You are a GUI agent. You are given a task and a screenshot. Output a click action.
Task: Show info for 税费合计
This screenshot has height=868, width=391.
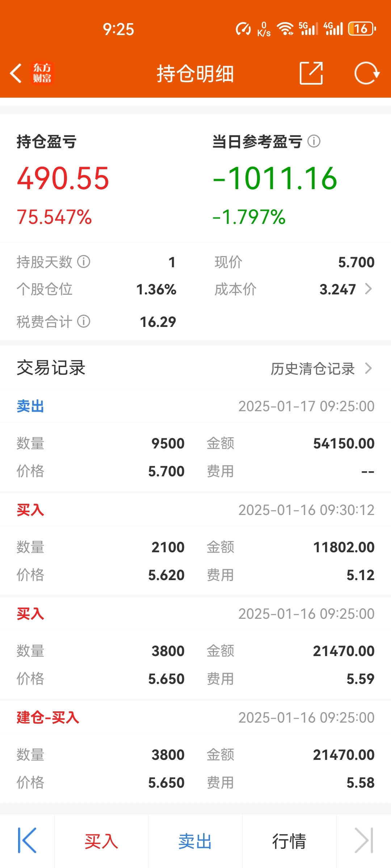pyautogui.click(x=84, y=321)
